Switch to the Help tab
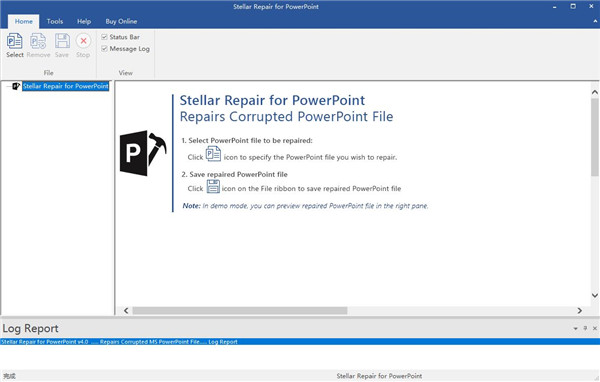The width and height of the screenshot is (600, 382). coord(84,21)
